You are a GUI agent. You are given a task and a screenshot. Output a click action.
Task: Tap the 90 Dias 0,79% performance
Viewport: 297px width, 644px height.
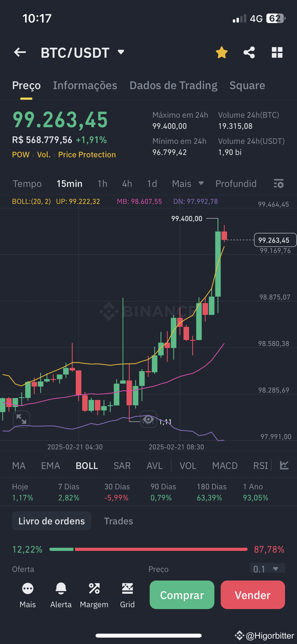tap(163, 492)
